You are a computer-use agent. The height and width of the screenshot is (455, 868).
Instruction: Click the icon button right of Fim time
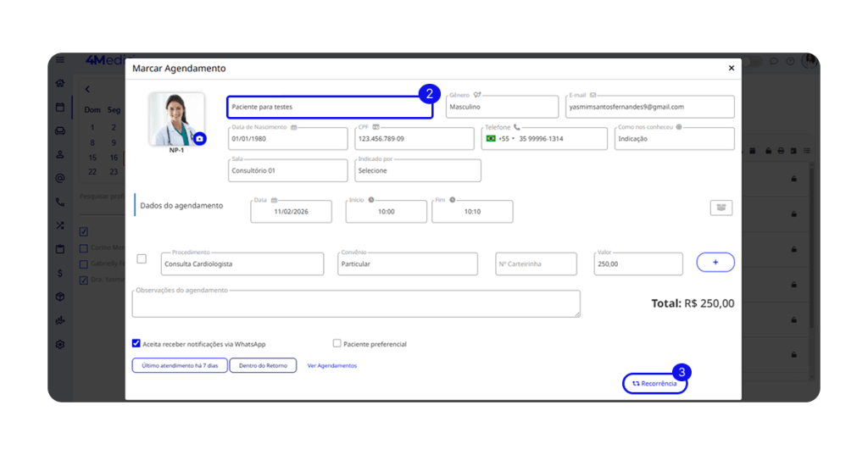click(x=721, y=208)
